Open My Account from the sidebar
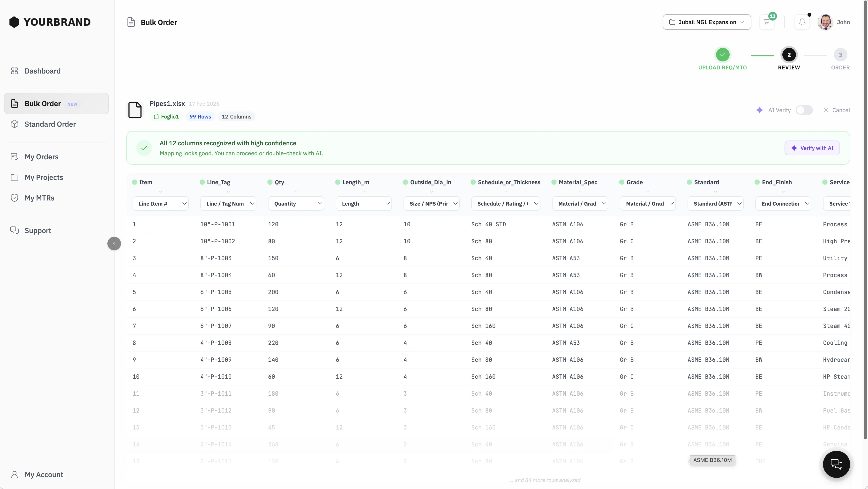 click(44, 474)
